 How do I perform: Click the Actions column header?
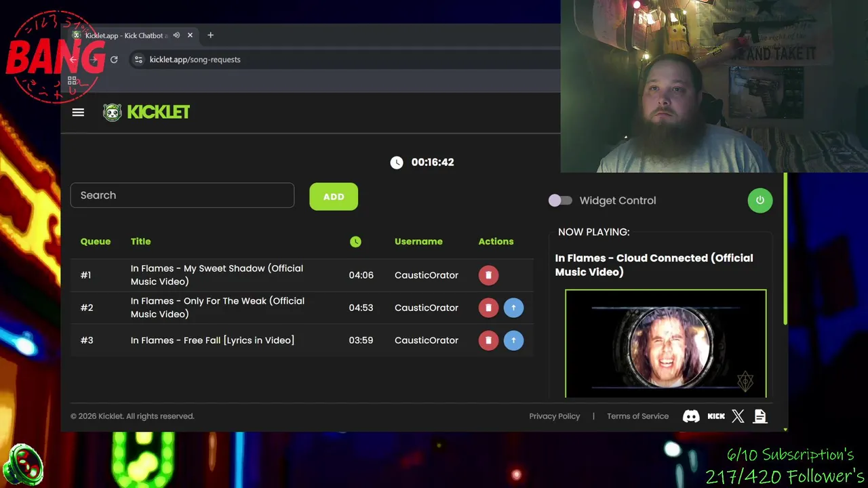pos(496,241)
